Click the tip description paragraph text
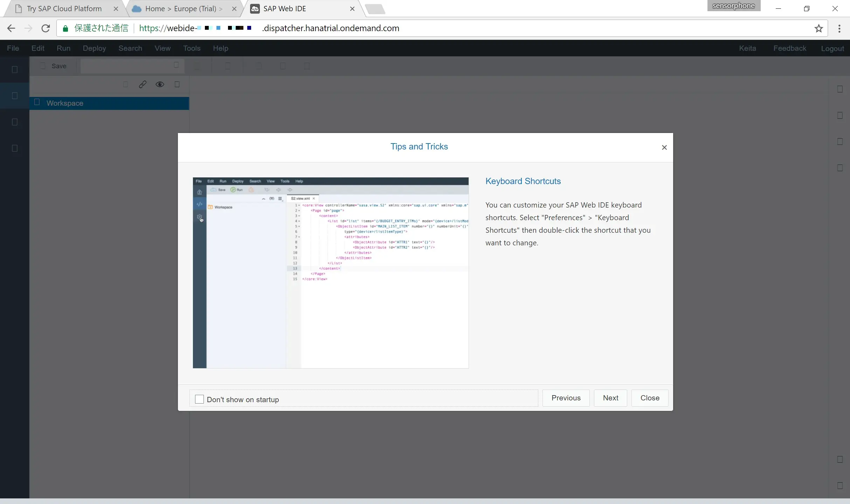 point(568,224)
